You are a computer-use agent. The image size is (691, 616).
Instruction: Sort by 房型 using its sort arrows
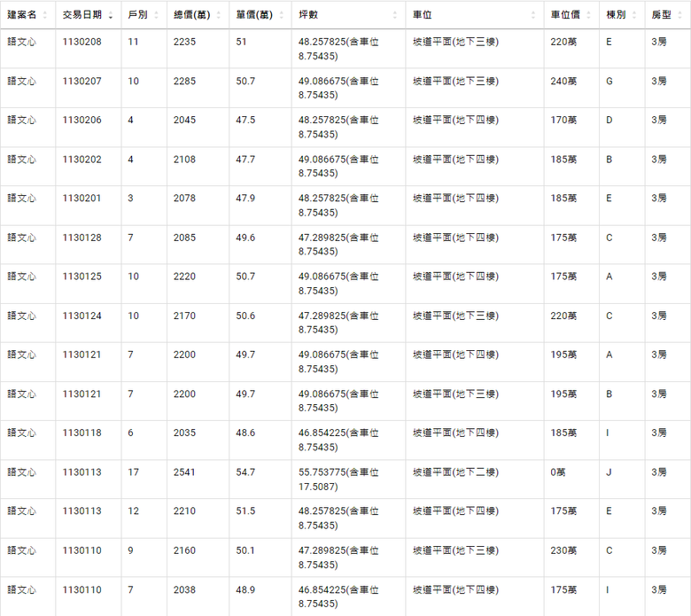click(679, 15)
